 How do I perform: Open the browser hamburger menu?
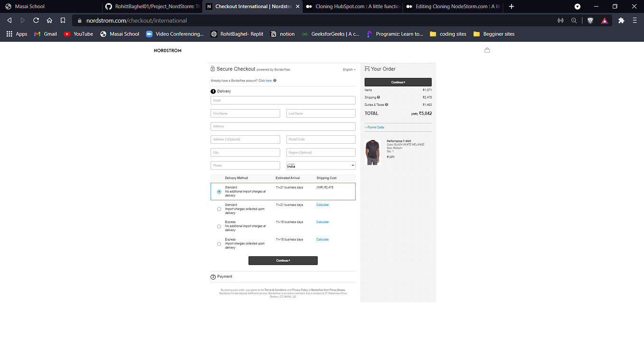click(635, 20)
